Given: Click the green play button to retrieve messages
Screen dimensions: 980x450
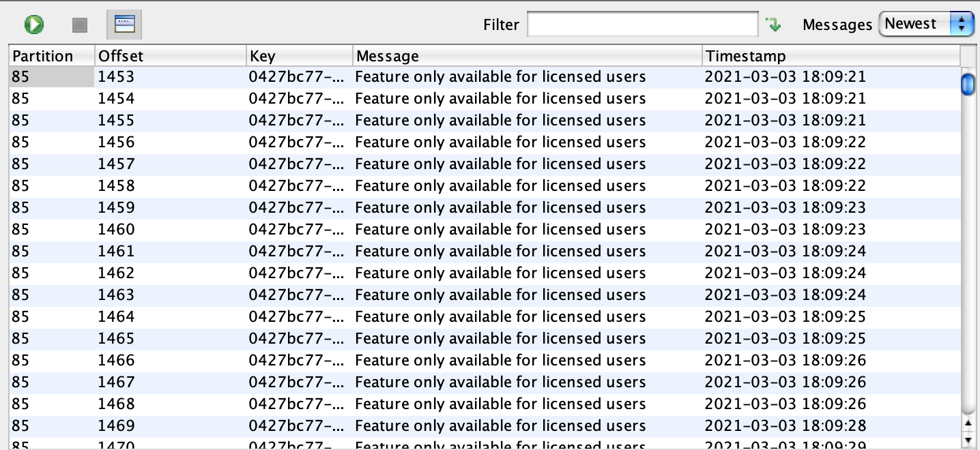Looking at the screenshot, I should (x=33, y=25).
